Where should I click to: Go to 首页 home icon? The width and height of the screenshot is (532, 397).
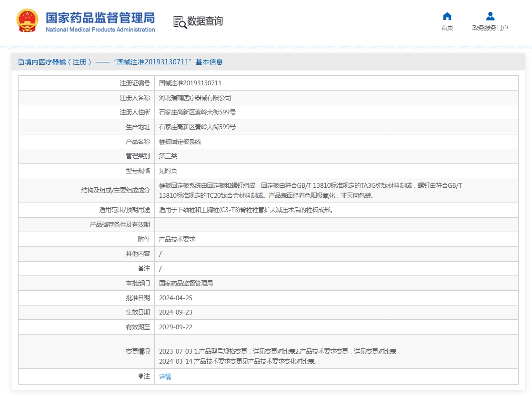[447, 16]
